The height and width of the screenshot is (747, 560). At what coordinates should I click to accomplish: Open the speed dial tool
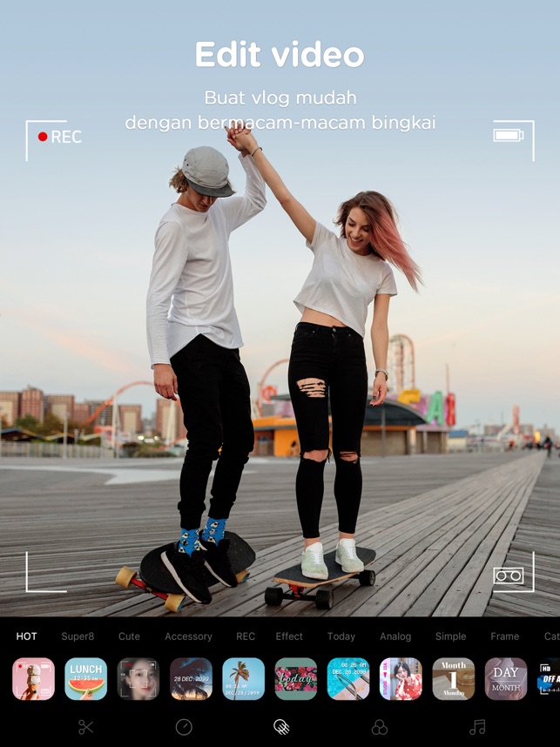point(184,727)
